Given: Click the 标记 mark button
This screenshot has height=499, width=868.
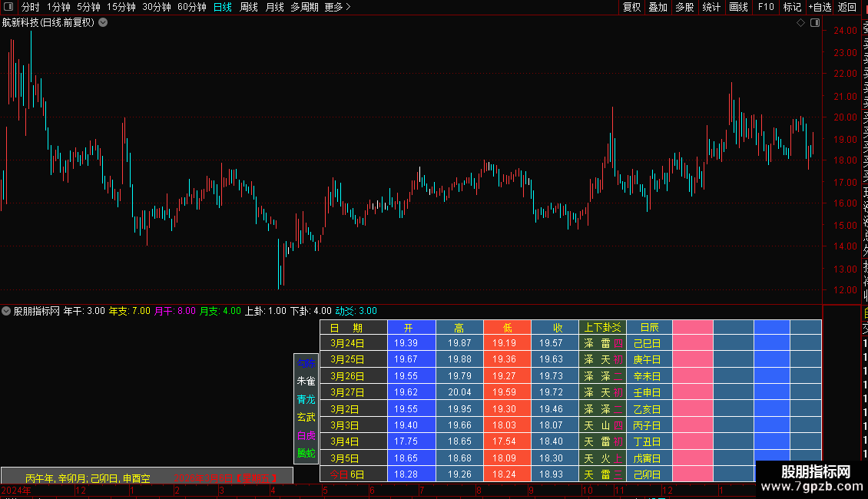Looking at the screenshot, I should 792,7.
